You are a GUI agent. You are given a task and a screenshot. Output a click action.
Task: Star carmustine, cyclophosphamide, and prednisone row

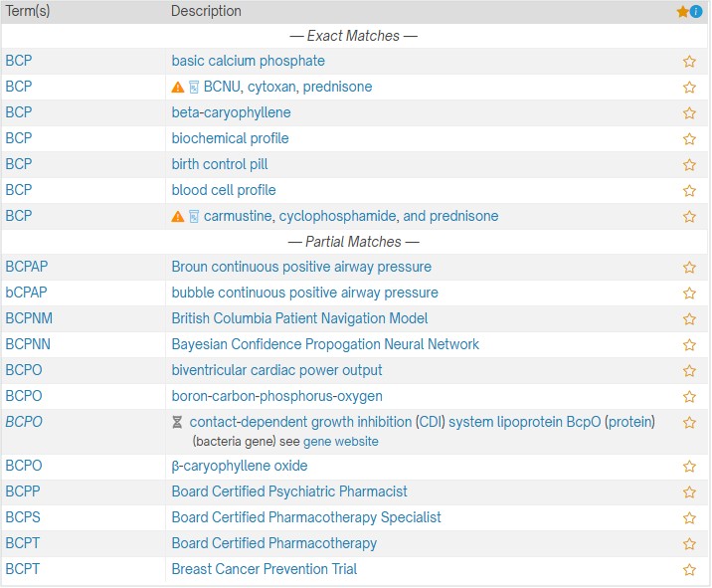(689, 217)
